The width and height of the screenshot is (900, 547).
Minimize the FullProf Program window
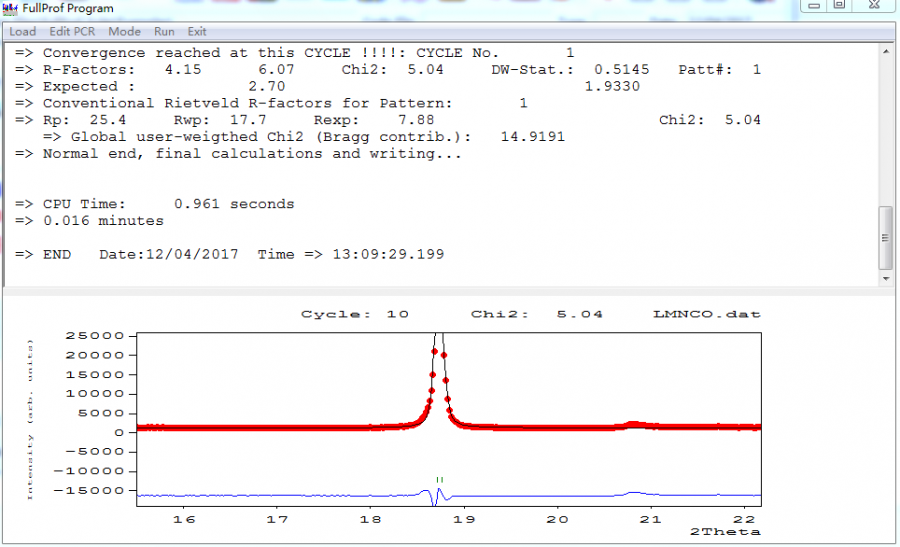[814, 5]
